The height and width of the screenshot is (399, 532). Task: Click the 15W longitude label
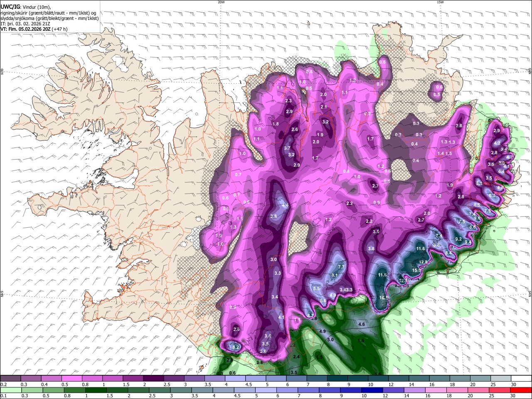[x=440, y=2]
